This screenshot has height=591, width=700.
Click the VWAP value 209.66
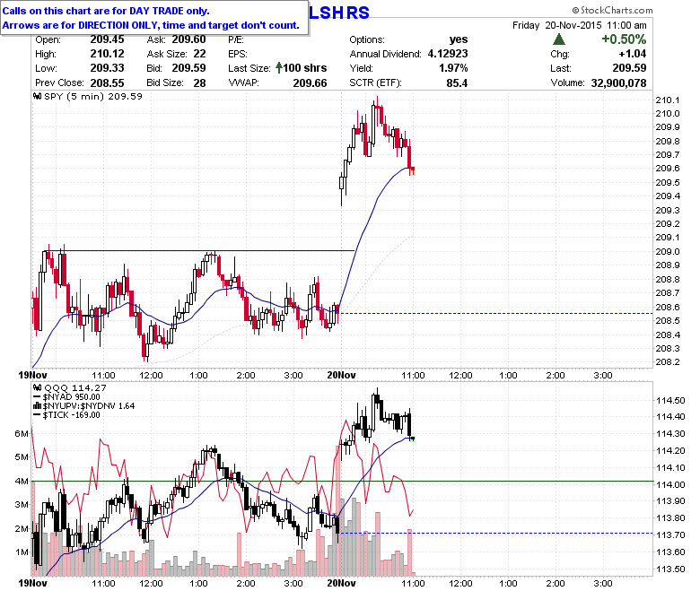310,83
